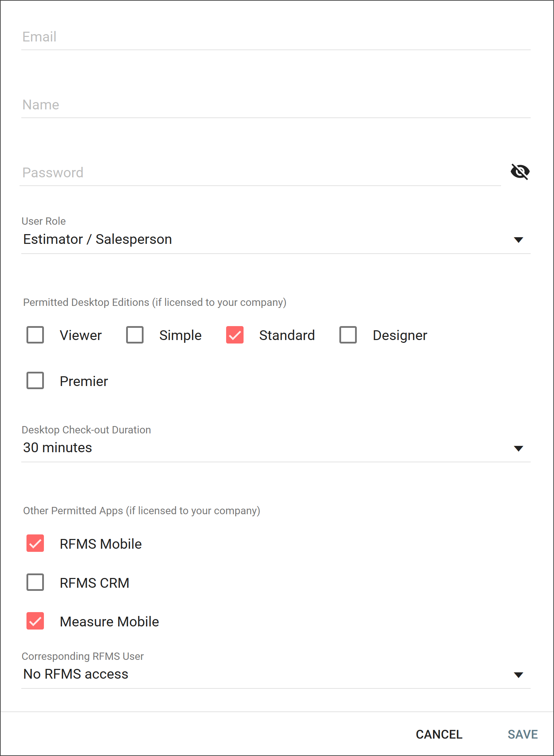Uncheck the Measure Mobile checkbox
This screenshot has height=756, width=554.
35,621
